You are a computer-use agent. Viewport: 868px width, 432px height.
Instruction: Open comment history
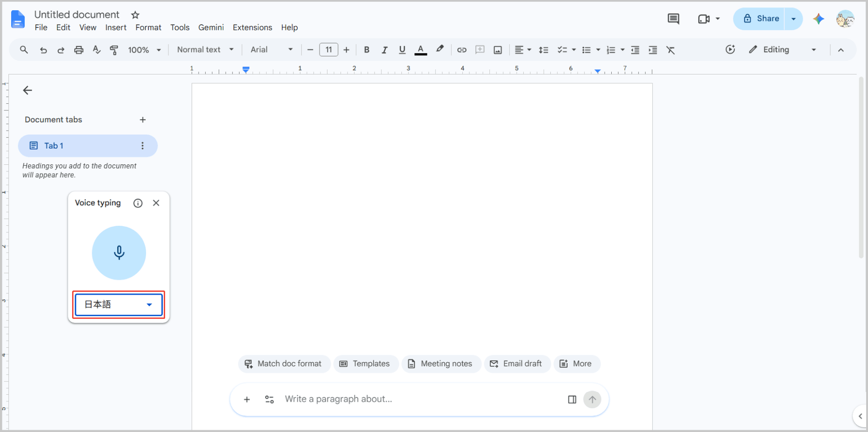[x=673, y=19]
